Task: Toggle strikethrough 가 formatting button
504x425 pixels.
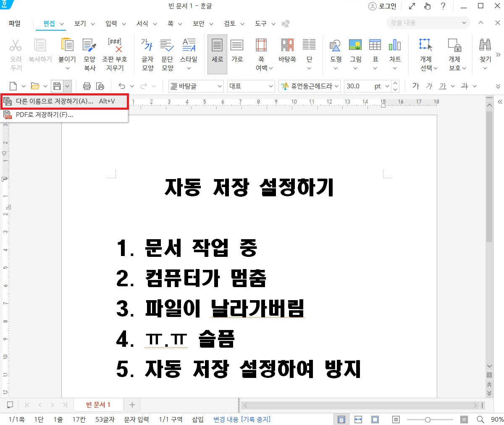Action: 465,86
